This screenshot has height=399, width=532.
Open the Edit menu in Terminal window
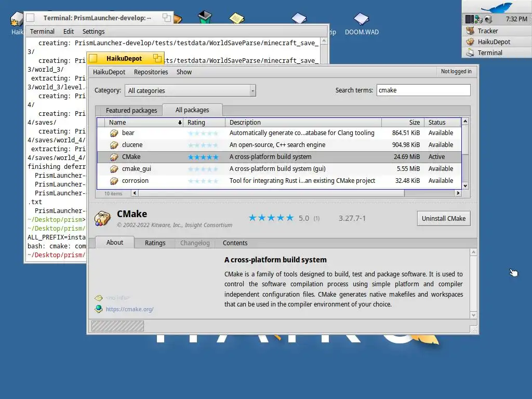69,32
